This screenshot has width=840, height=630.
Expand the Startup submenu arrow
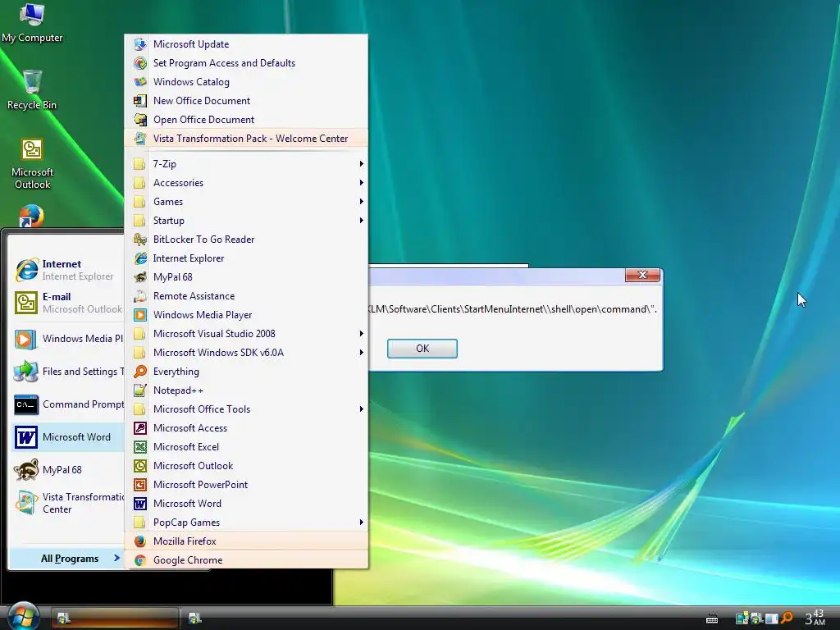[362, 220]
